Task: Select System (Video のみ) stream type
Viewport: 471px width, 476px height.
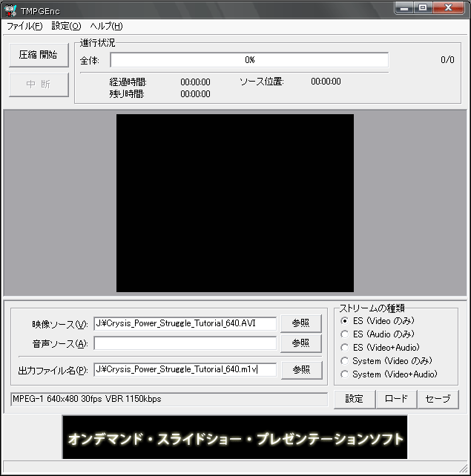Action: tap(345, 361)
